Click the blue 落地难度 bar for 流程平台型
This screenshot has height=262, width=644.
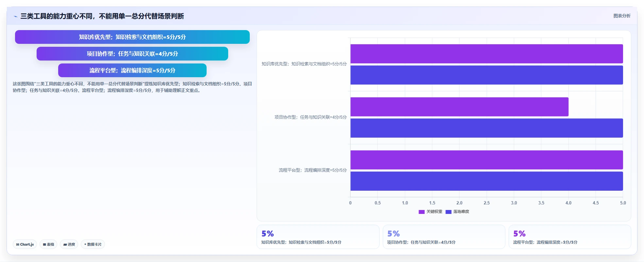coord(486,181)
